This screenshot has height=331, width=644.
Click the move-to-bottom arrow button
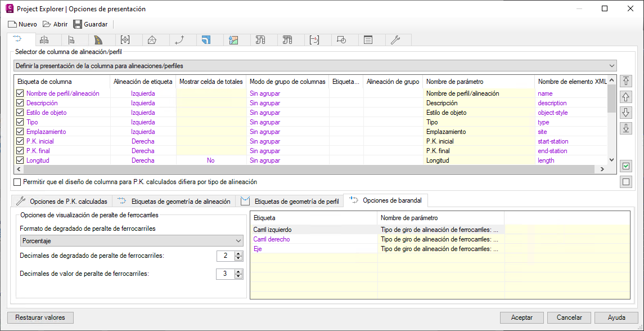626,128
